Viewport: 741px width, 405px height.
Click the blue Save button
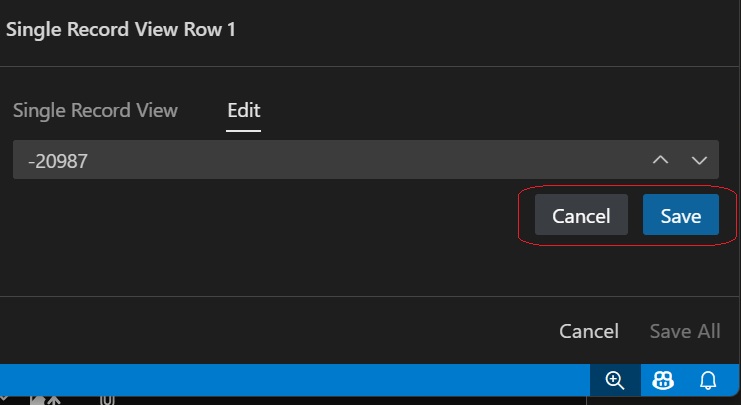coord(680,215)
